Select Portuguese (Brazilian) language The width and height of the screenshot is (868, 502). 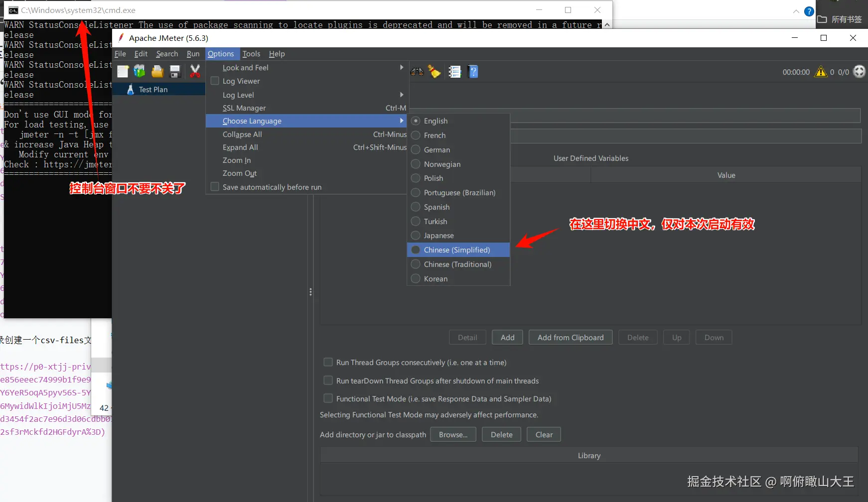pyautogui.click(x=458, y=193)
